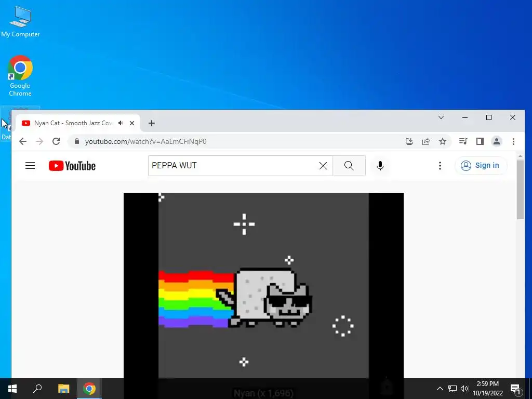Image resolution: width=532 pixels, height=399 pixels.
Task: Select the Nyan Cat - Smooth Jazz tab
Action: tap(78, 123)
